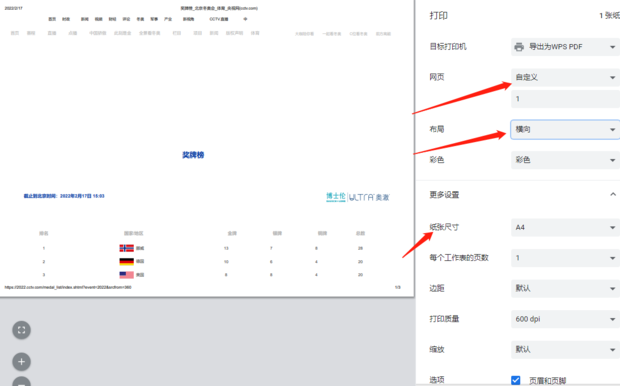Open the 缩放 scale dropdown
This screenshot has width=620, height=386.
(x=565, y=349)
